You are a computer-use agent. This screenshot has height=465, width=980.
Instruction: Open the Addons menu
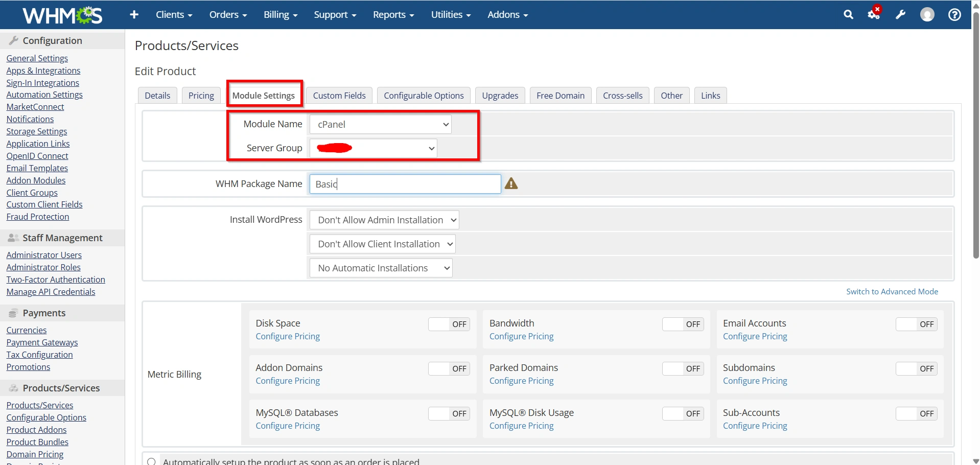(508, 15)
